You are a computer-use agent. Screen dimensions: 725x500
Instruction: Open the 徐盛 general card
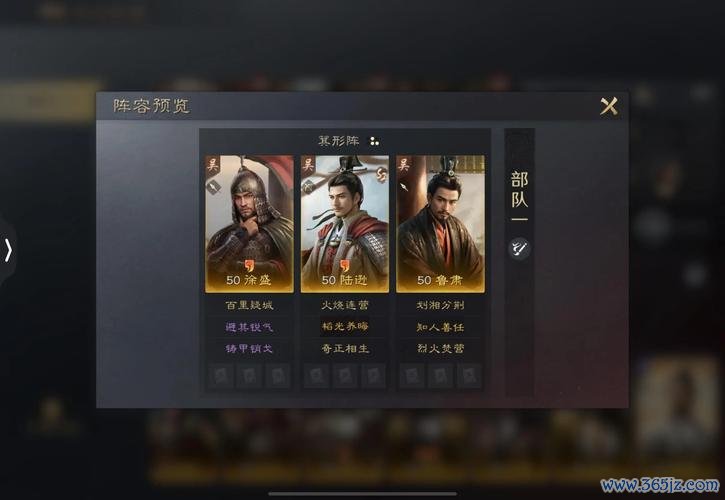click(x=249, y=223)
